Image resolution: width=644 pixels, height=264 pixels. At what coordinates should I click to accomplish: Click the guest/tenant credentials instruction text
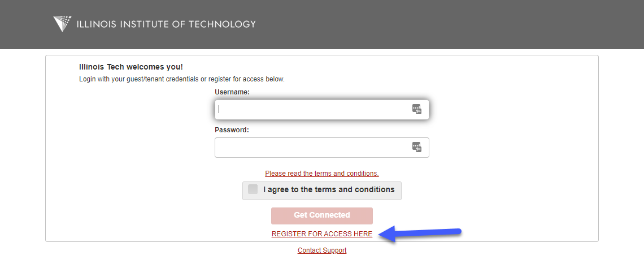coord(181,79)
